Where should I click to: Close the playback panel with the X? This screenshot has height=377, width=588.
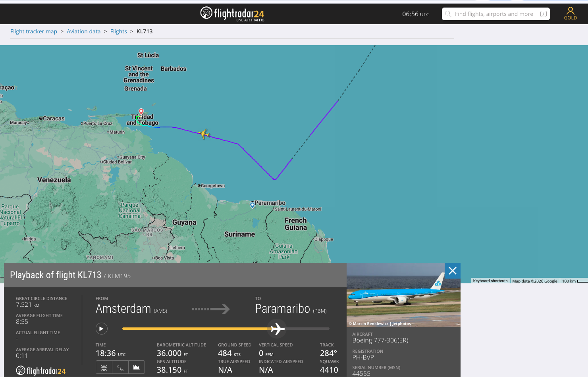453,271
